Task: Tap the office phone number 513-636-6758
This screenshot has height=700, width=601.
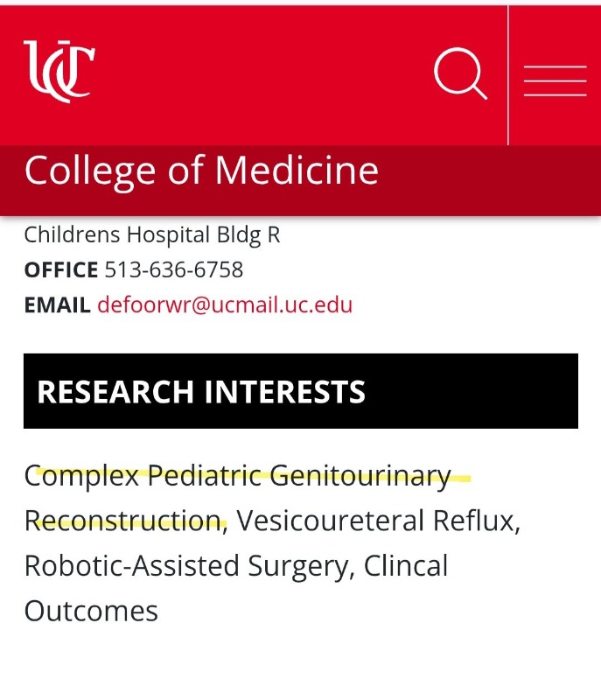Action: (173, 270)
